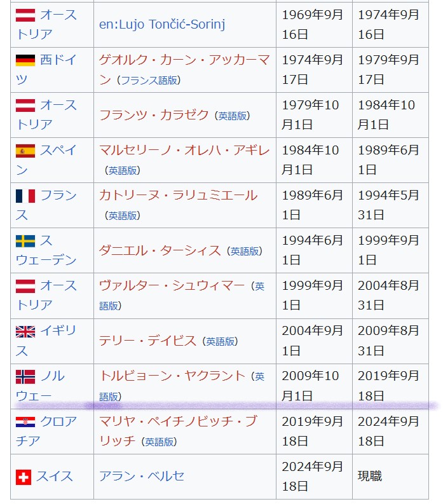Open the カトリーヌ・ラリュミエール link
This screenshot has height=504, width=443.
pyautogui.click(x=179, y=195)
